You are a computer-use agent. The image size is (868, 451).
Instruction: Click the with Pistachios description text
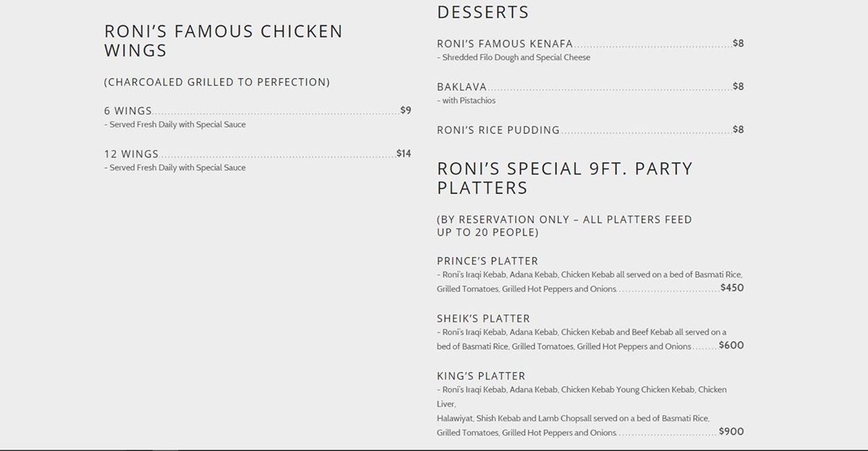point(466,101)
